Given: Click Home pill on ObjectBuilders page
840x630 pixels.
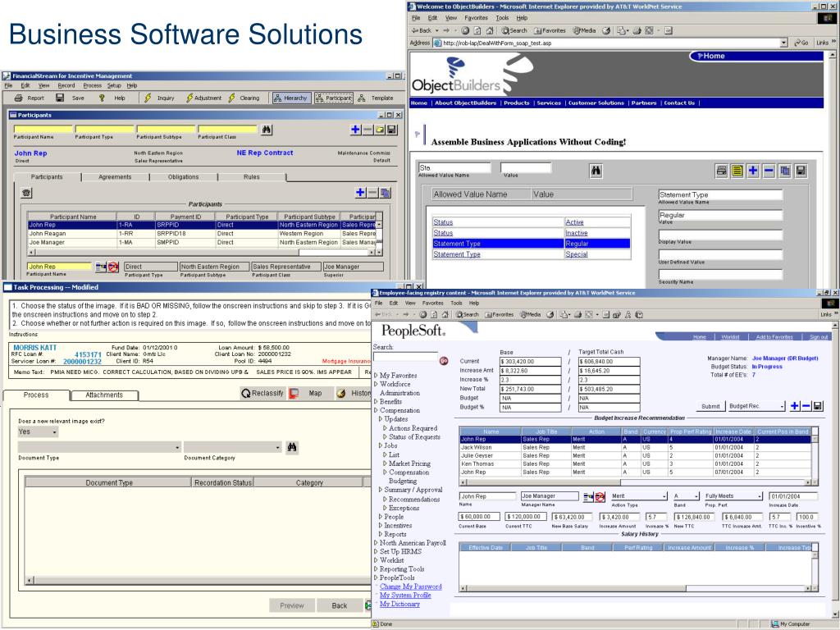Looking at the screenshot, I should (x=710, y=56).
